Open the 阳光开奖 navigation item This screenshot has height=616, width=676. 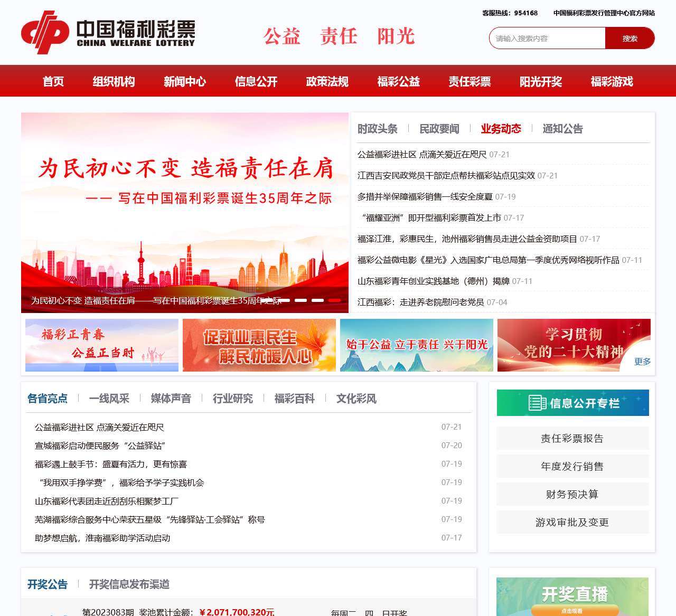tap(541, 81)
